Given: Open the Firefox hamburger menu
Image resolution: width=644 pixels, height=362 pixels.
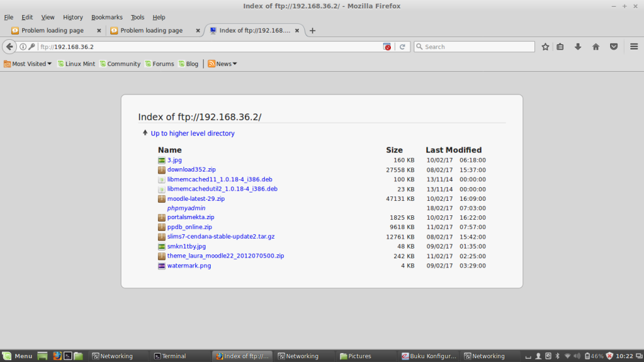Looking at the screenshot, I should (x=634, y=47).
